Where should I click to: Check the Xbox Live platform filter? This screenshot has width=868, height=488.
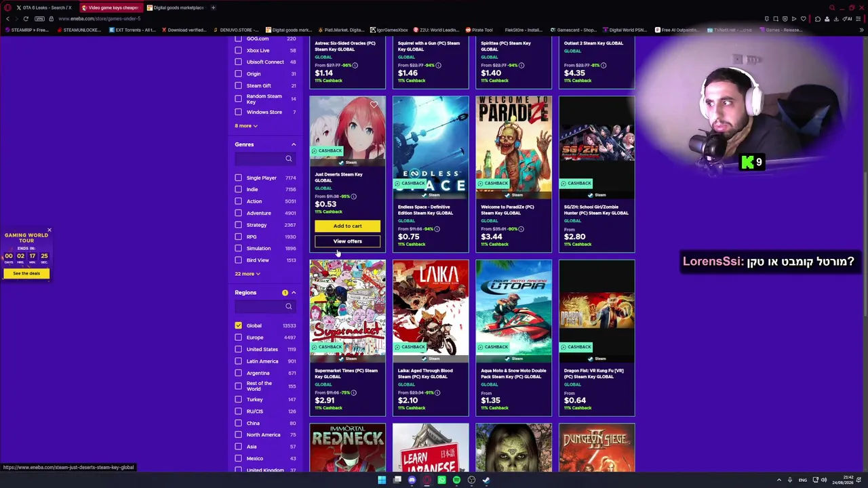click(238, 50)
